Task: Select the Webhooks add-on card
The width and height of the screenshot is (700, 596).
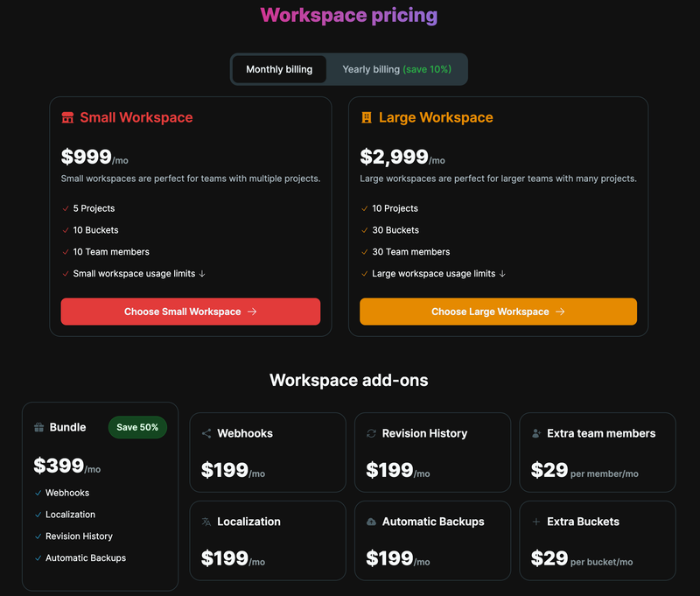Action: point(268,452)
